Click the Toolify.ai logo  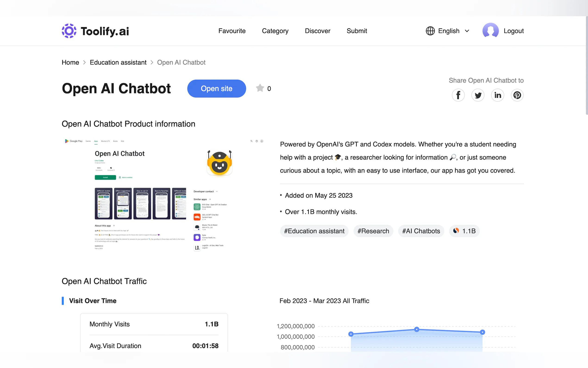pos(95,31)
